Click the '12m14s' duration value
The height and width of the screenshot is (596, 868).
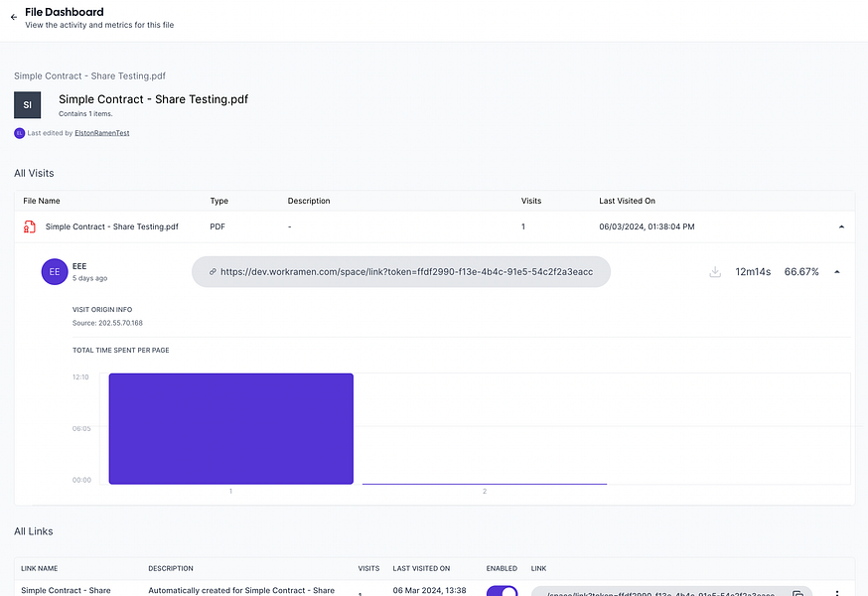coord(753,272)
